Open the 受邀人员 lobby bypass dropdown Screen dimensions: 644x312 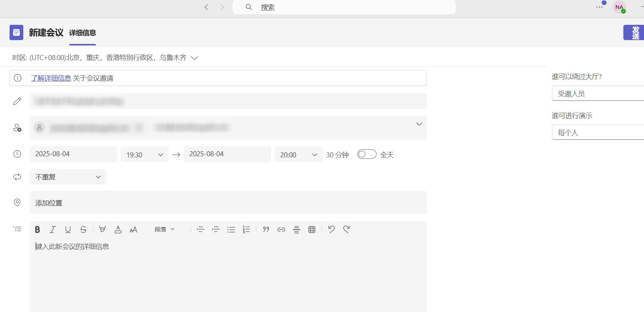tap(598, 94)
